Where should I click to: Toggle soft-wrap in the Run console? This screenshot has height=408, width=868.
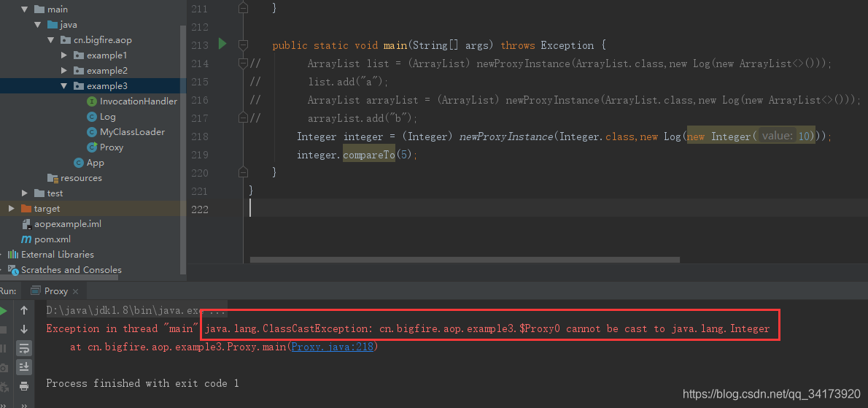(x=24, y=348)
